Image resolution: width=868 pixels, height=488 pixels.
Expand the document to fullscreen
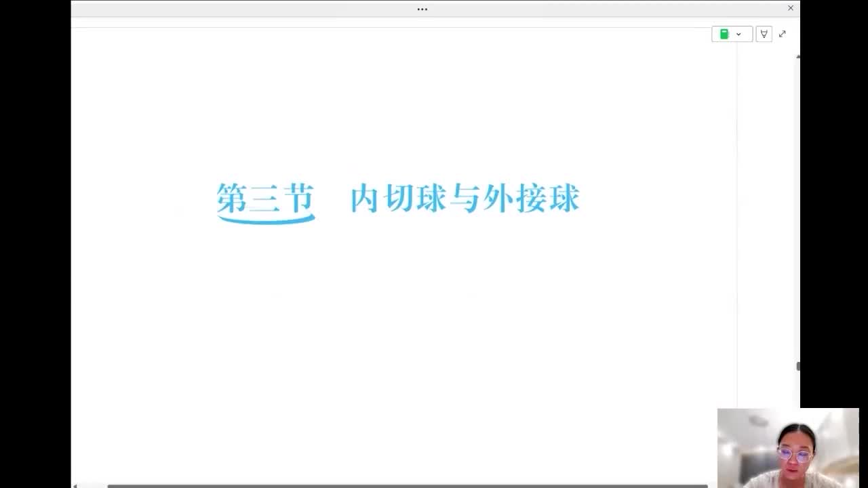783,34
